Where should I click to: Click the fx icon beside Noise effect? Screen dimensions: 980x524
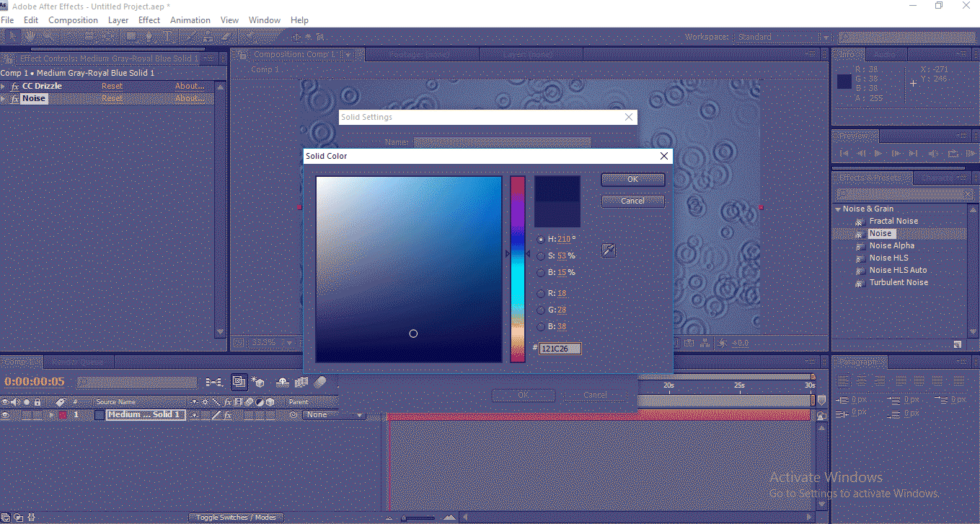pyautogui.click(x=15, y=99)
